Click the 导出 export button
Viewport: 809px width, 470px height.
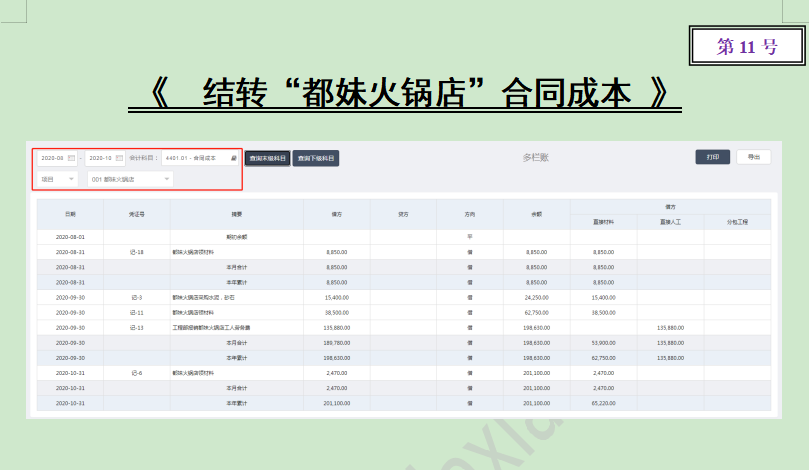point(754,157)
